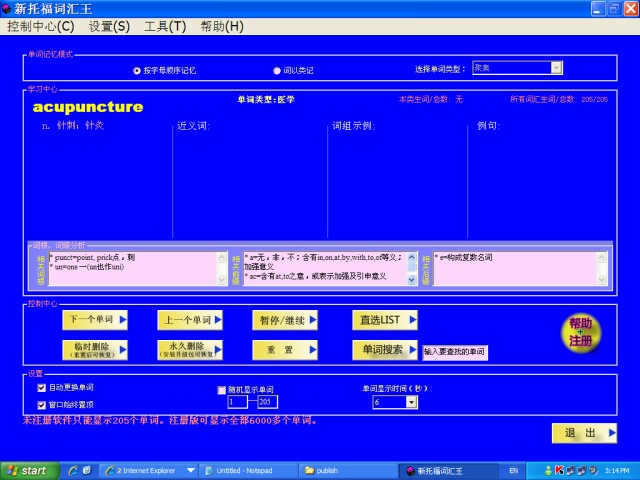Click 单词类型:医学 label
The height and width of the screenshot is (480, 640).
(x=266, y=99)
